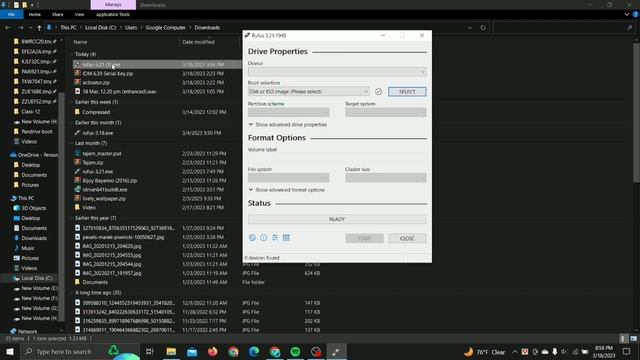Open Rufus application settings icon

[275, 238]
